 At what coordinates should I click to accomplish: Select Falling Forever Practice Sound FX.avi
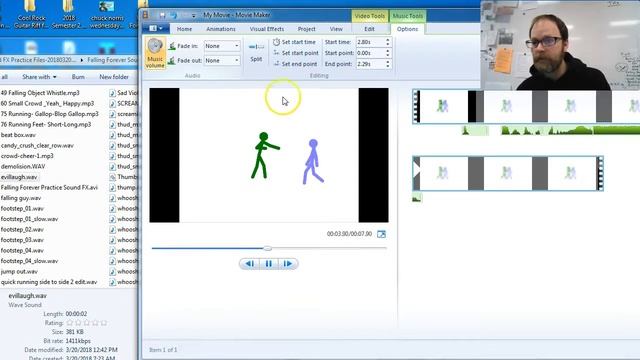coord(49,187)
